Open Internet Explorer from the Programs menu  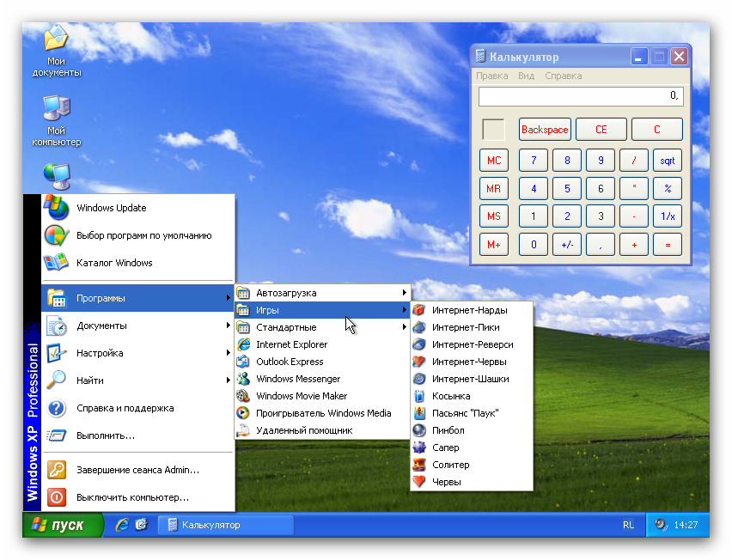tap(291, 344)
